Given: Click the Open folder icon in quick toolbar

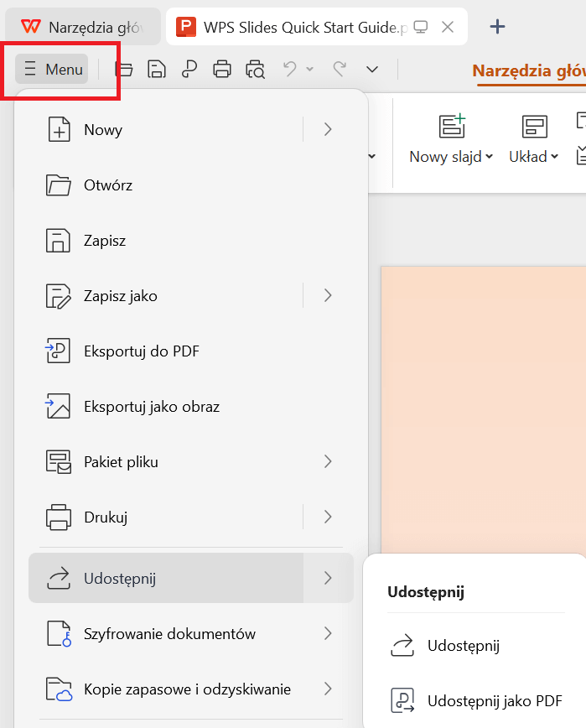Looking at the screenshot, I should pyautogui.click(x=124, y=69).
